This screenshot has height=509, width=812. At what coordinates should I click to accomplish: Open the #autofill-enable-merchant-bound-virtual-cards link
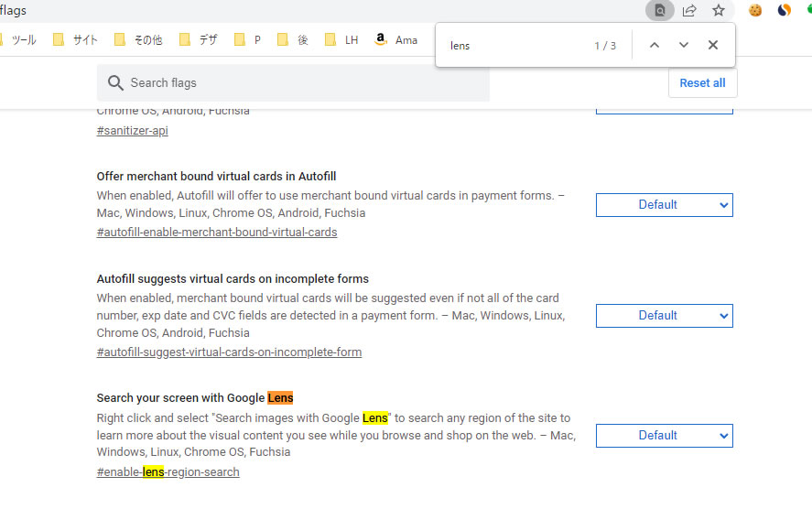(x=216, y=232)
